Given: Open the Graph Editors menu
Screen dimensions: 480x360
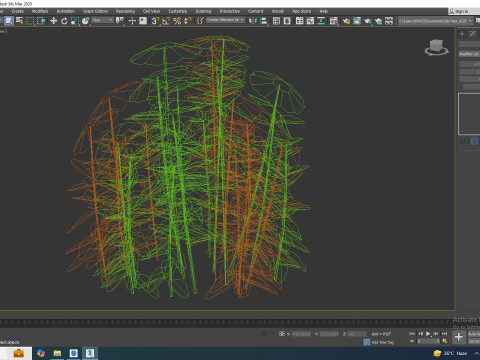Looking at the screenshot, I should pyautogui.click(x=95, y=11).
